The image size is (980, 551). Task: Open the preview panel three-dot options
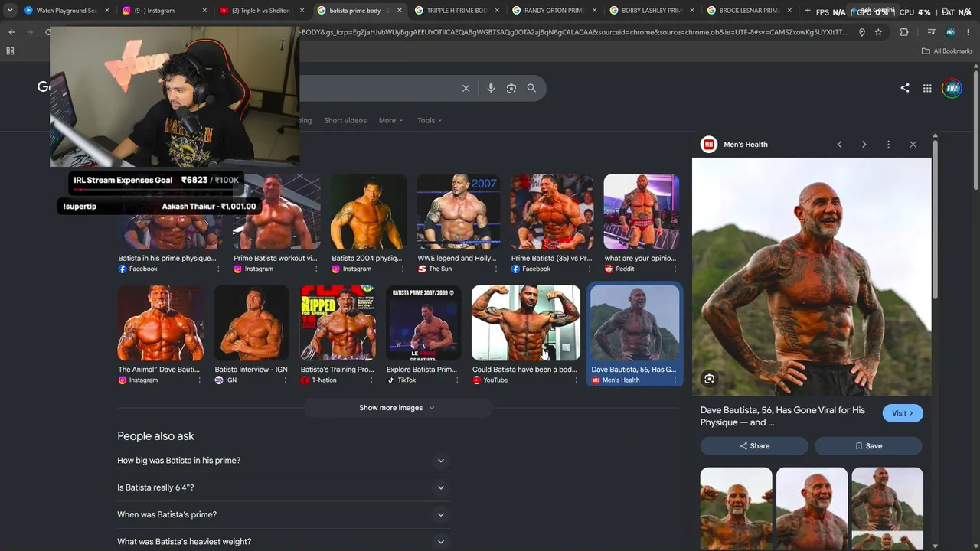888,145
